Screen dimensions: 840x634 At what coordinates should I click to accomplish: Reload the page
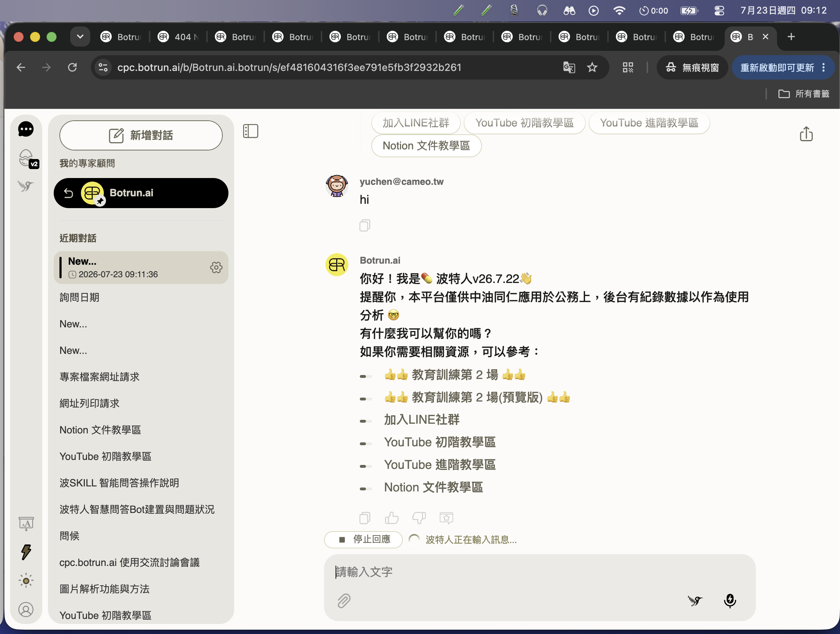click(x=72, y=68)
